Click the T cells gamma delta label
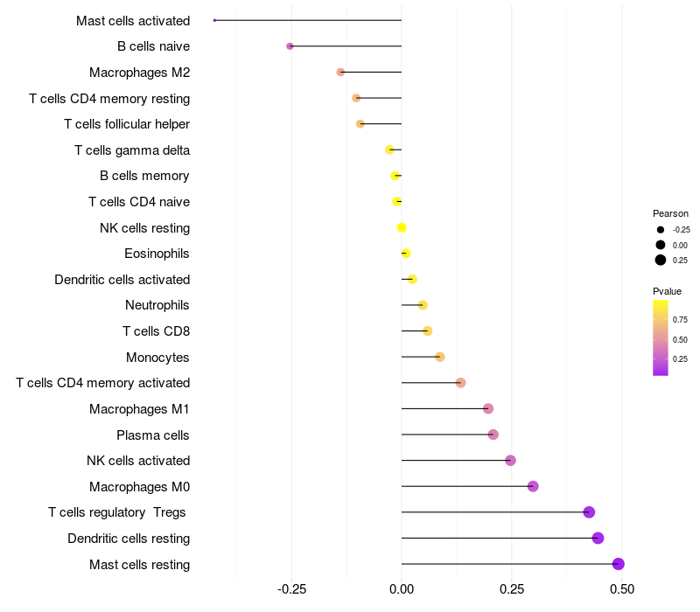 132,150
